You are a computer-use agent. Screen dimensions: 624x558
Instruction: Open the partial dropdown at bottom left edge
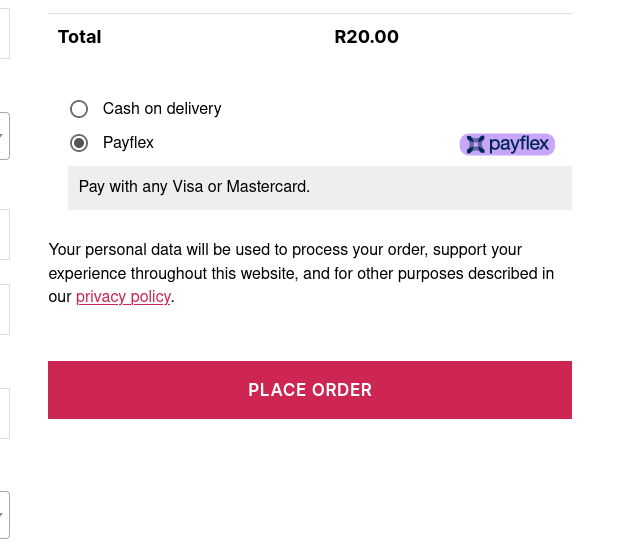point(4,515)
